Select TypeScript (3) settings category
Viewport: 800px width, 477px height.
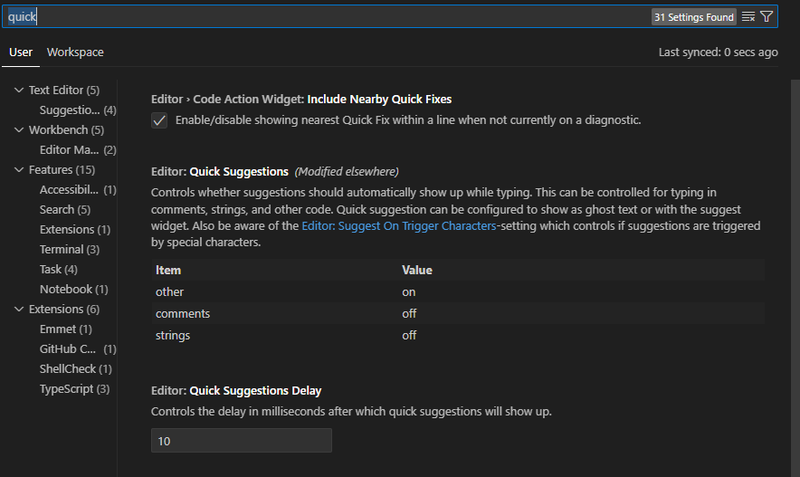point(74,388)
